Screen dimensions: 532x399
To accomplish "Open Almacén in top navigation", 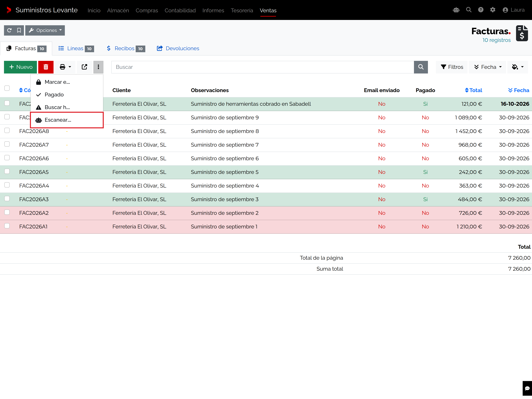I will (118, 11).
